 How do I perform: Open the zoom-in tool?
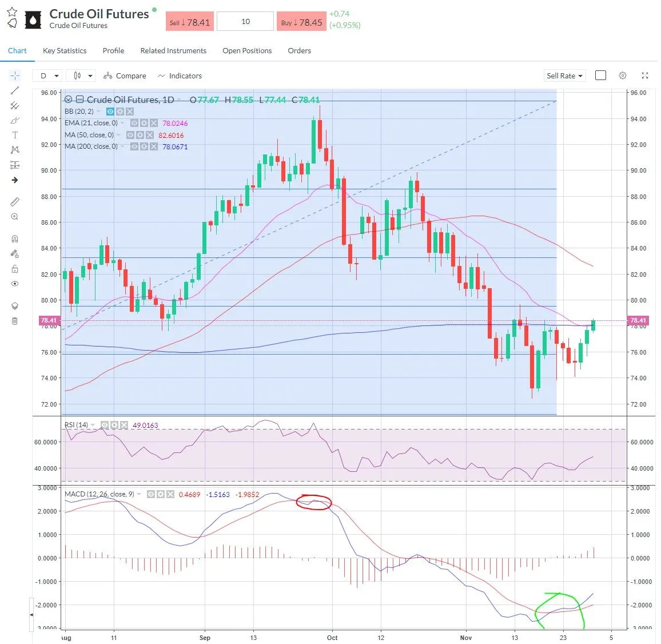(x=15, y=216)
